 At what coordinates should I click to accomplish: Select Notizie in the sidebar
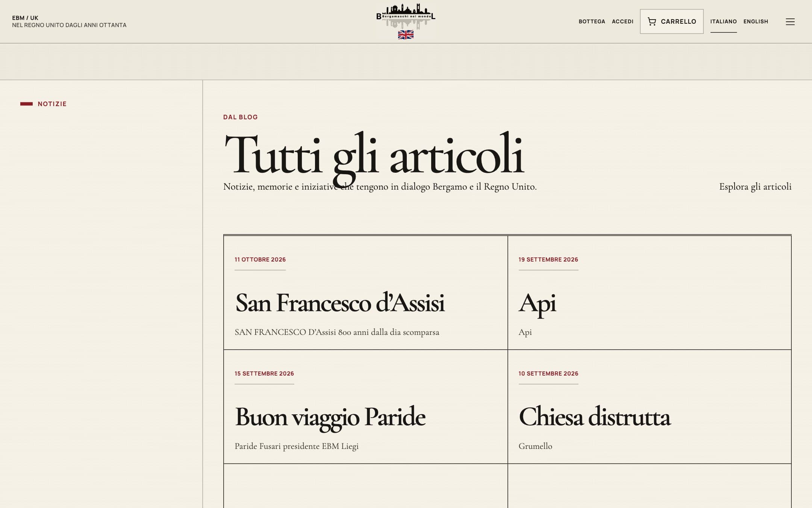[x=52, y=104]
